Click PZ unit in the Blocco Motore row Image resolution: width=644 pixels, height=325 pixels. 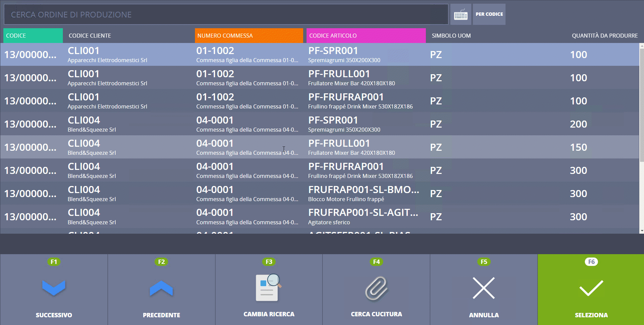pyautogui.click(x=436, y=194)
